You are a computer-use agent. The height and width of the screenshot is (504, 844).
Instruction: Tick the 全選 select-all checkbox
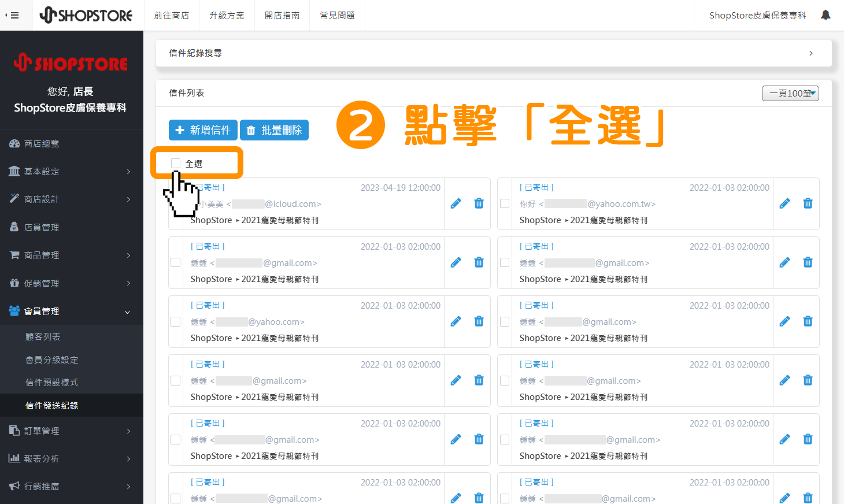tap(176, 164)
